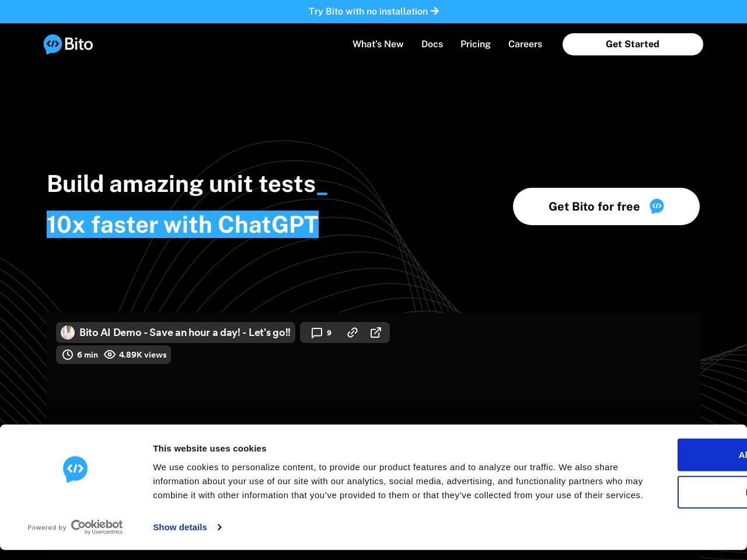Copy the video link icon
The image size is (747, 560).
352,332
